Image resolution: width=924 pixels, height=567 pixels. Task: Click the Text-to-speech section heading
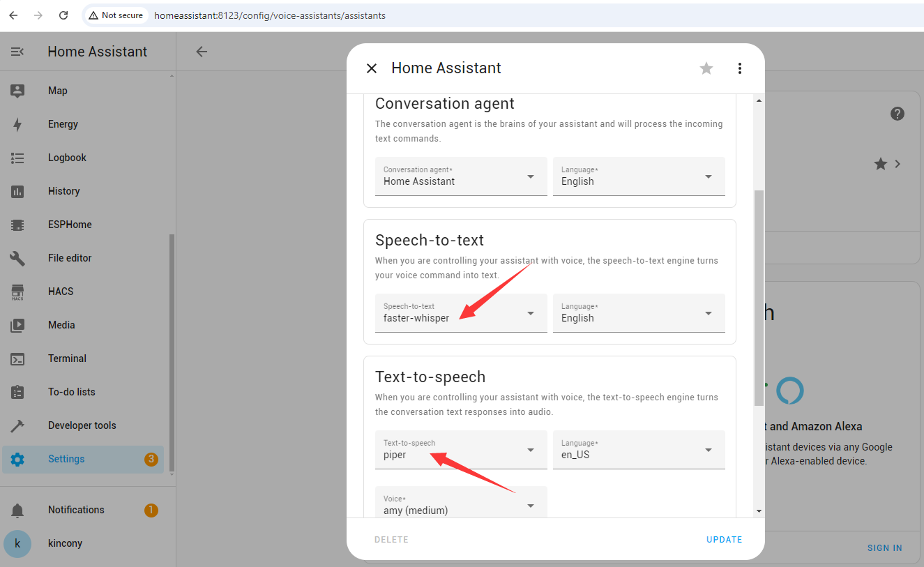click(x=430, y=377)
